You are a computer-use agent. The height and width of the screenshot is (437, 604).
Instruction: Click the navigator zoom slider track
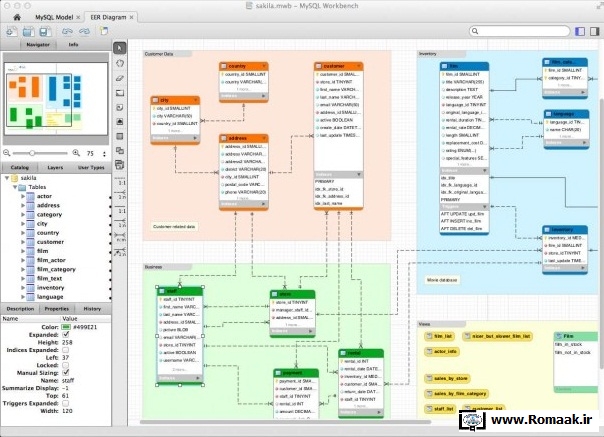point(40,153)
